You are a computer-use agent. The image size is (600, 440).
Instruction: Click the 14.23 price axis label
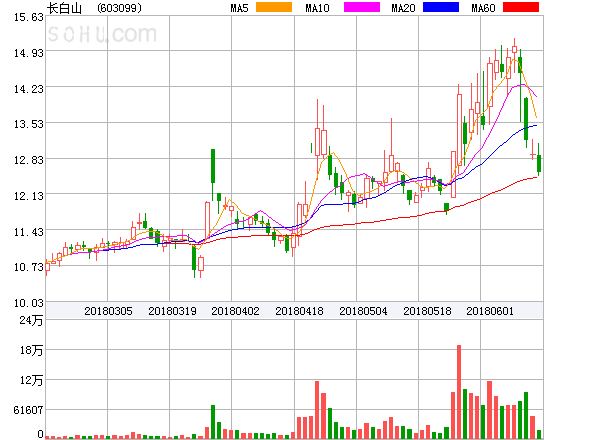pos(29,89)
